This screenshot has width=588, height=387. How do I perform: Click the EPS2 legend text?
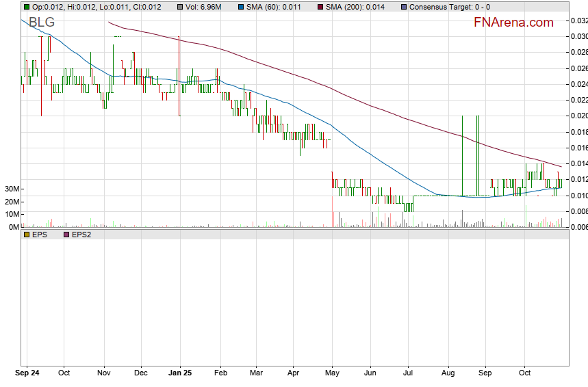pos(82,235)
